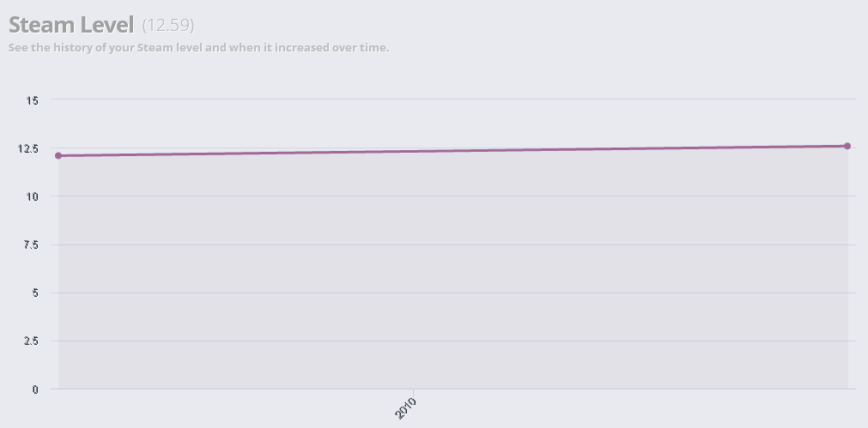Click the 2010 x-axis label

pos(406,408)
